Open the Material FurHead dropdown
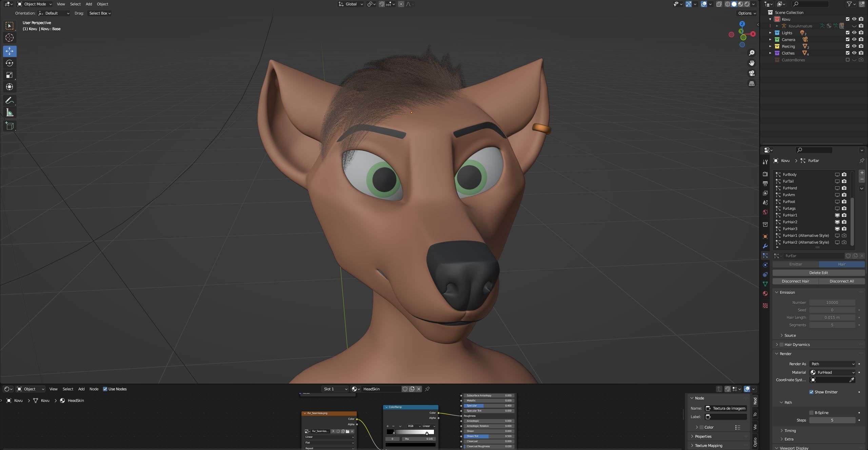This screenshot has height=450, width=868. (832, 372)
